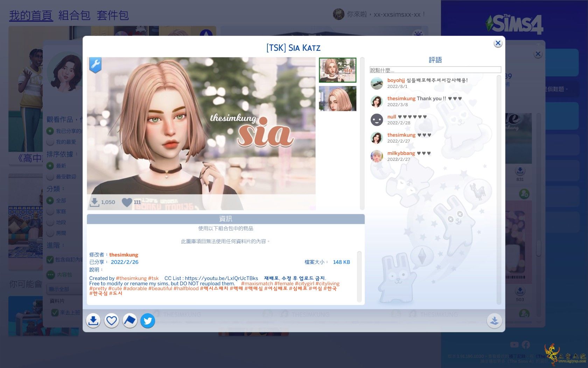
Task: Click the #maxismatch hashtag
Action: coord(257,284)
